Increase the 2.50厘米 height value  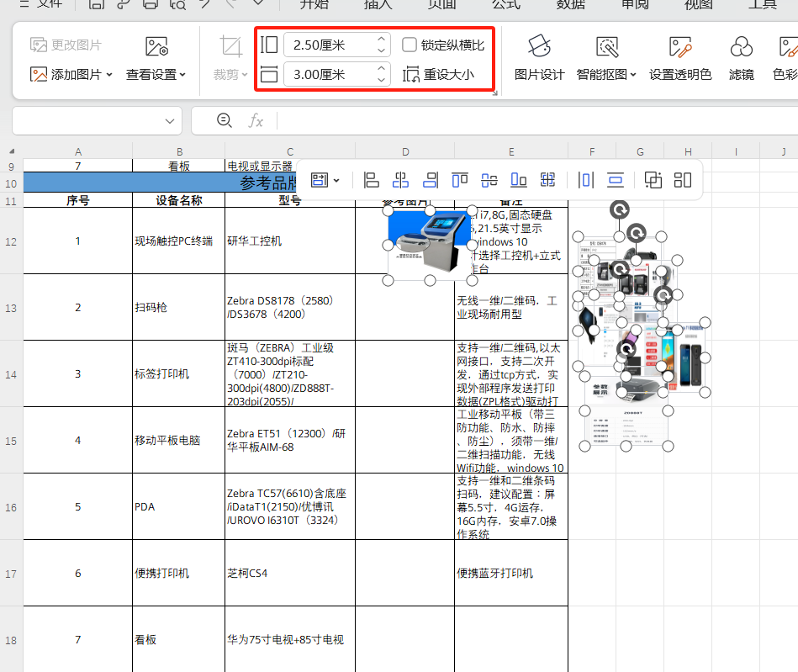tap(381, 40)
